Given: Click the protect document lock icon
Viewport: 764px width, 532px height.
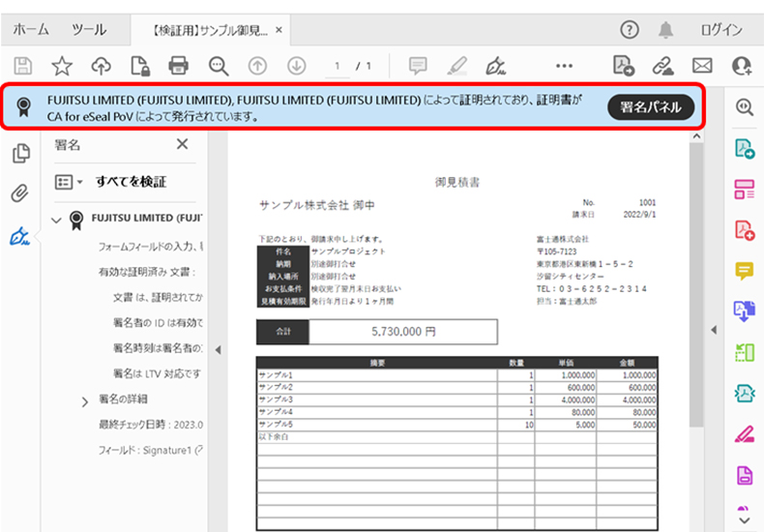Looking at the screenshot, I should click(x=140, y=66).
